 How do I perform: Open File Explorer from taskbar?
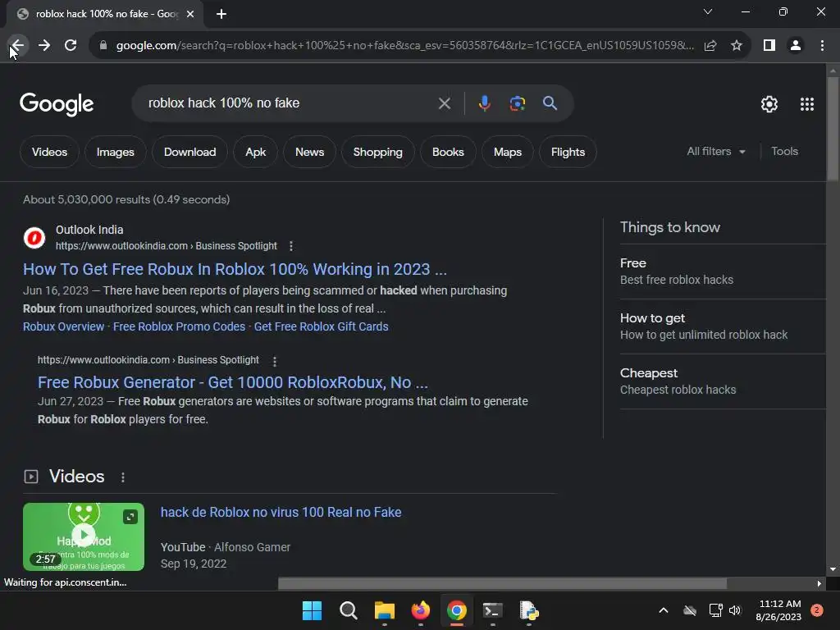click(384, 610)
